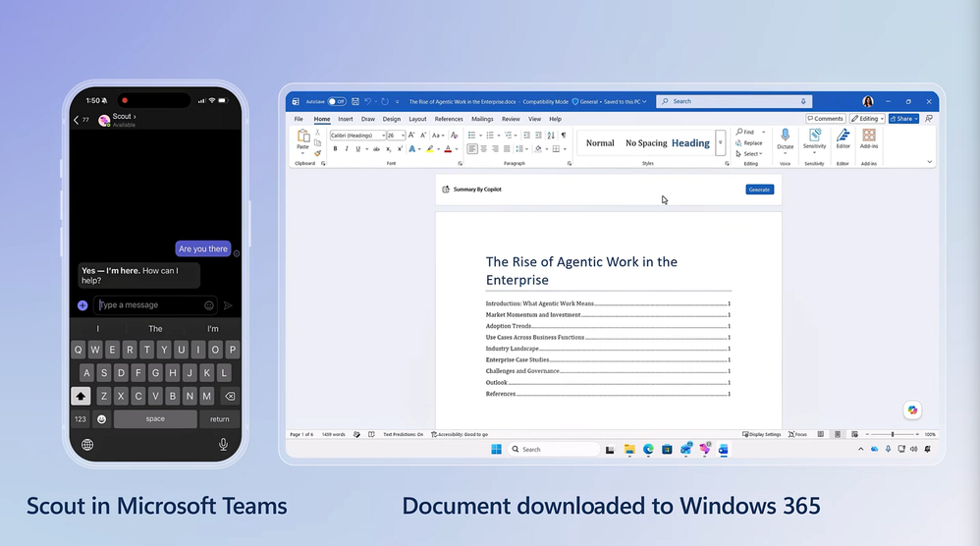Switch to Web Layout view in the status bar

click(x=854, y=434)
